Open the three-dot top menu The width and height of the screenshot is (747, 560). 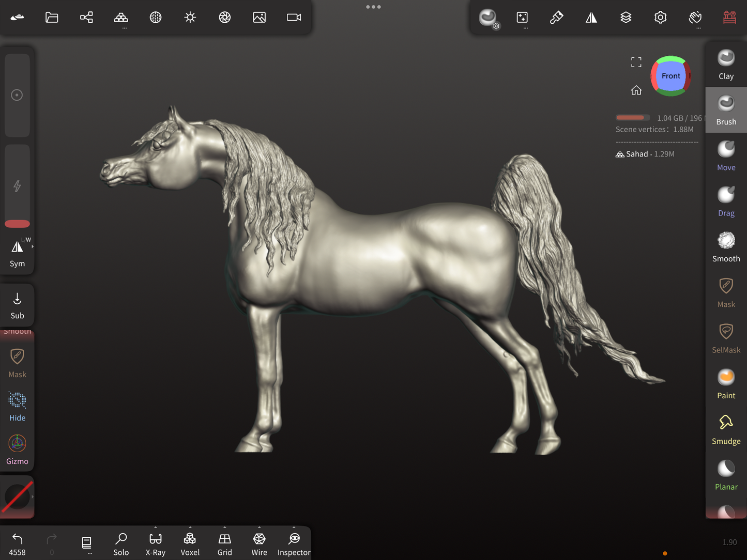point(373,7)
